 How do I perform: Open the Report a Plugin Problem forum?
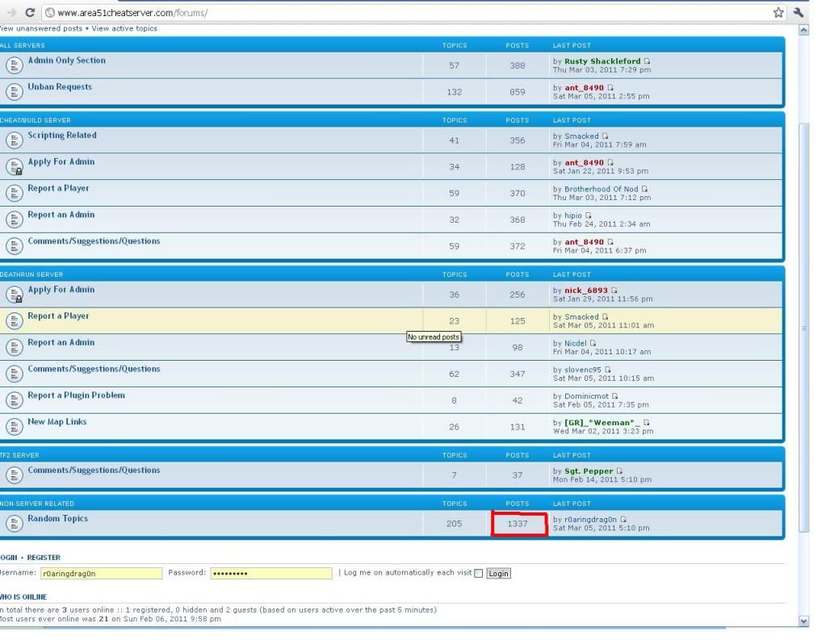[77, 395]
